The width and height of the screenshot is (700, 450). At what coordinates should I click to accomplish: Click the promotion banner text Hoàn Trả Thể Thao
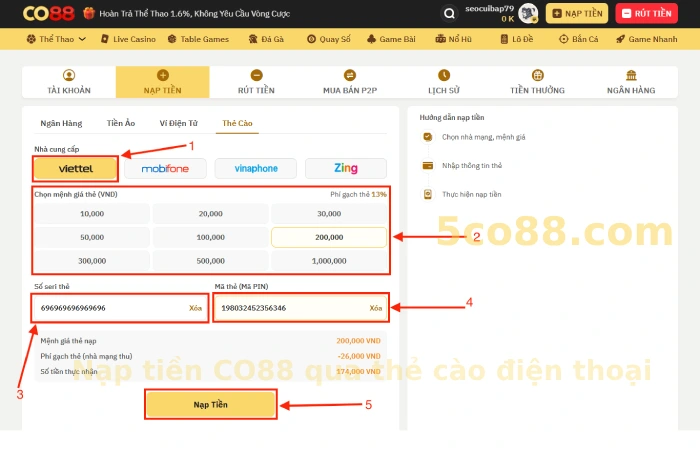195,13
